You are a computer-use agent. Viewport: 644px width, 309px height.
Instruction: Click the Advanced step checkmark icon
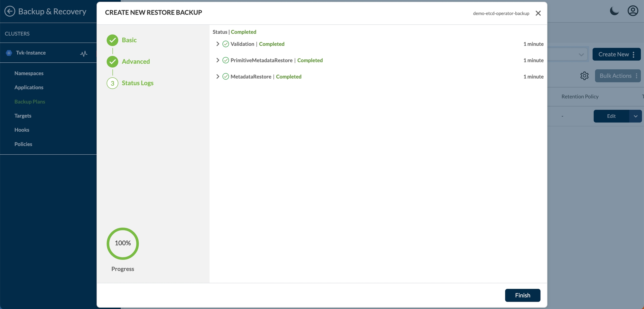(112, 62)
